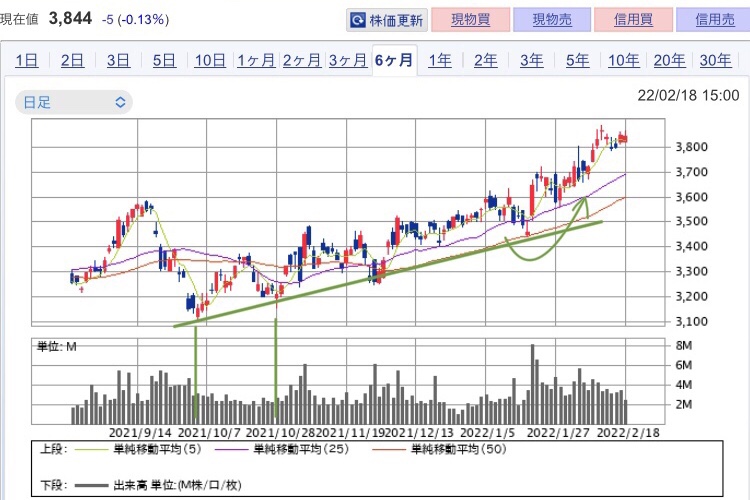Switch to the 5年 period tab
The height and width of the screenshot is (500, 750).
pos(577,61)
